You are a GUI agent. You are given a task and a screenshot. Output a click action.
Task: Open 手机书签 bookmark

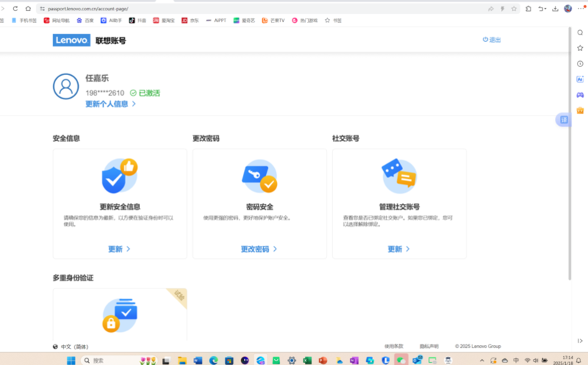[x=24, y=21]
